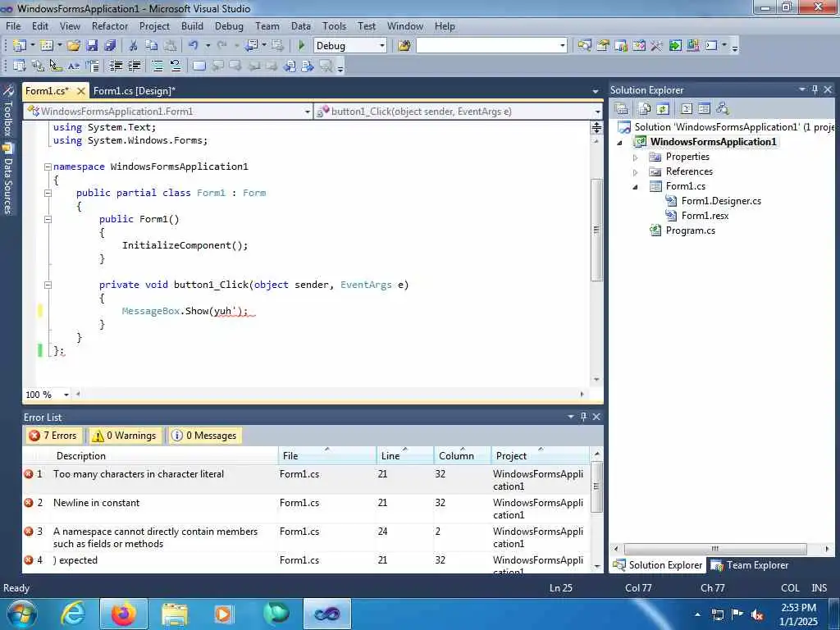
Task: Open the Toolbox side panel tab
Action: [x=7, y=112]
